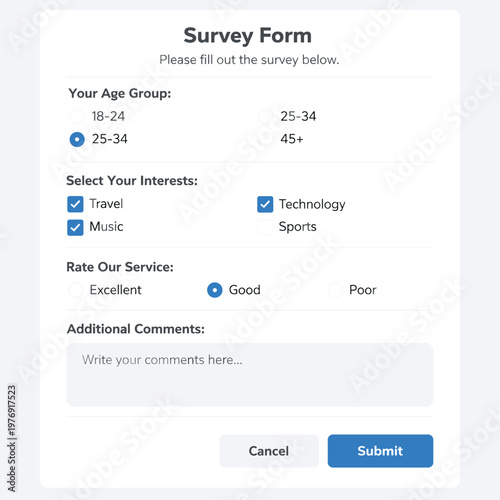This screenshot has width=500, height=500.
Task: Select the 18-24 age group radio
Action: pos(77,116)
